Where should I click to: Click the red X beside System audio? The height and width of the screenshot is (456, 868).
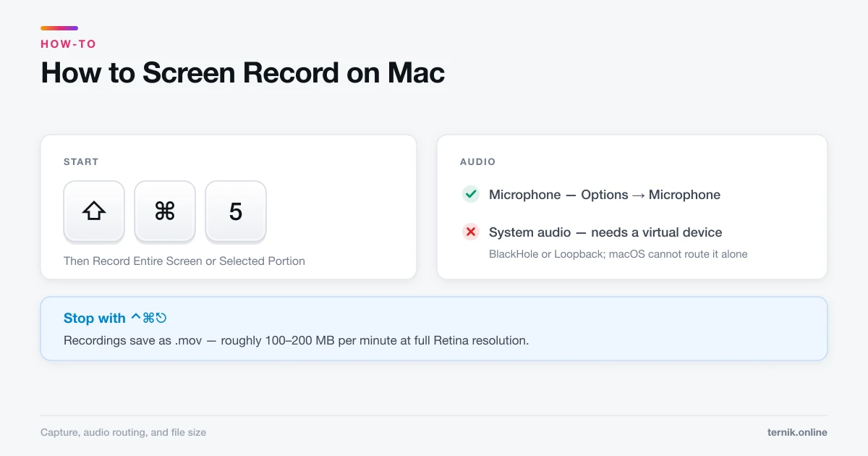point(471,232)
